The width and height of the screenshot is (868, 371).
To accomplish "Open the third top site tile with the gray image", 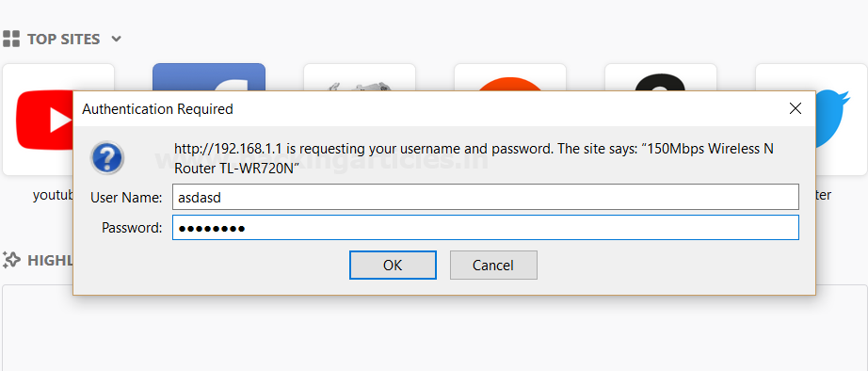I will pos(360,77).
